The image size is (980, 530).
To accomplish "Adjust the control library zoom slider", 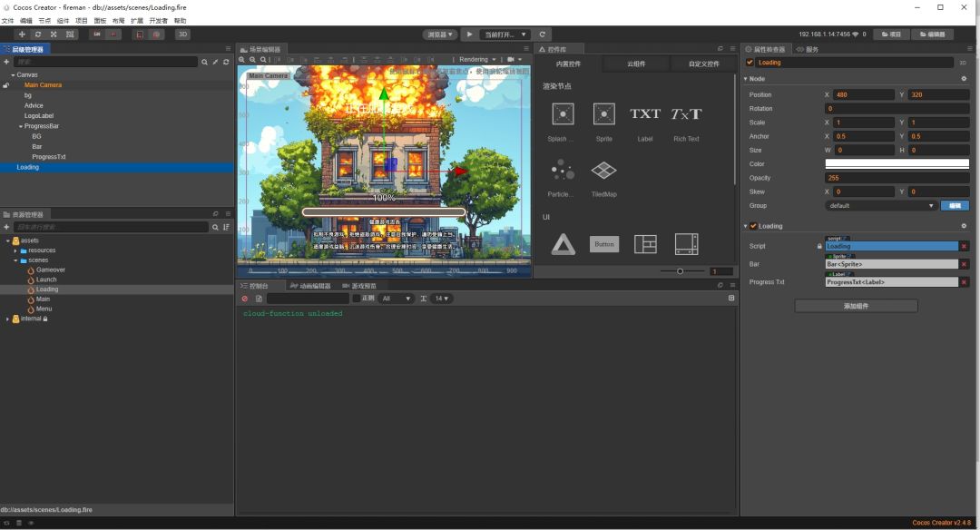I will tap(680, 271).
